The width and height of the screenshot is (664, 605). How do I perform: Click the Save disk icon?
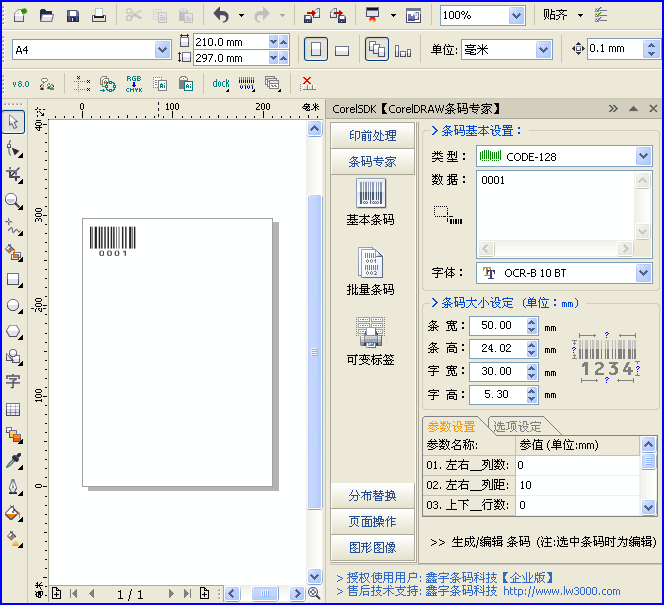pos(73,16)
